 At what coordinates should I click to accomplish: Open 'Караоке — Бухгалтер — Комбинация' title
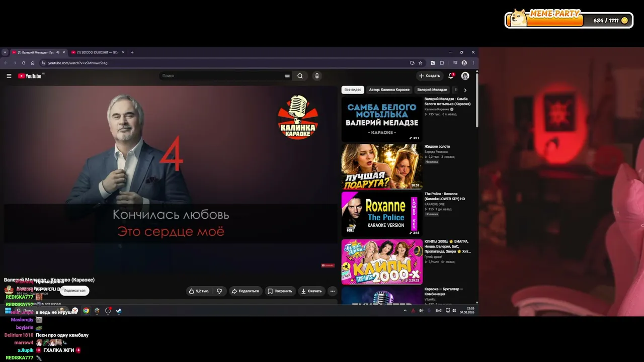pos(444,291)
